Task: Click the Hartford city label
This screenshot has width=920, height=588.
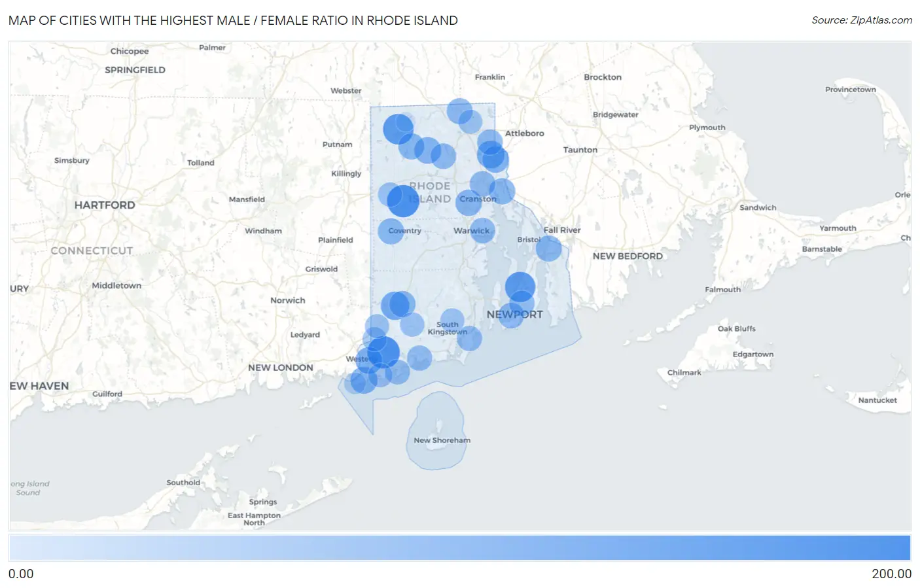Action: [x=105, y=205]
